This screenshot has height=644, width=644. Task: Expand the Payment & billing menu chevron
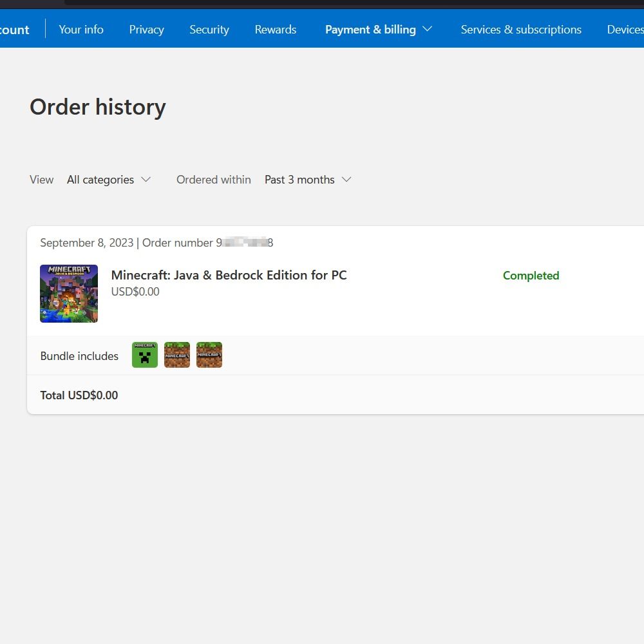point(427,29)
